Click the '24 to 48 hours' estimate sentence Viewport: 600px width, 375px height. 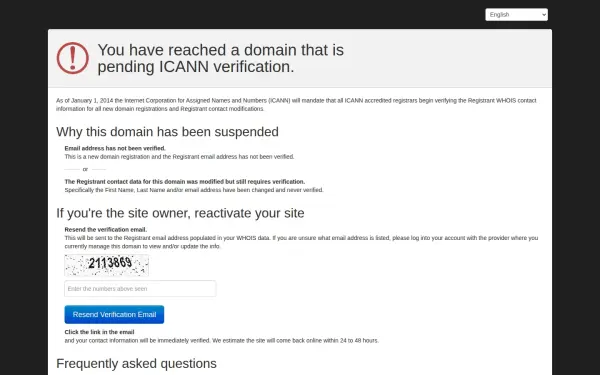point(222,340)
